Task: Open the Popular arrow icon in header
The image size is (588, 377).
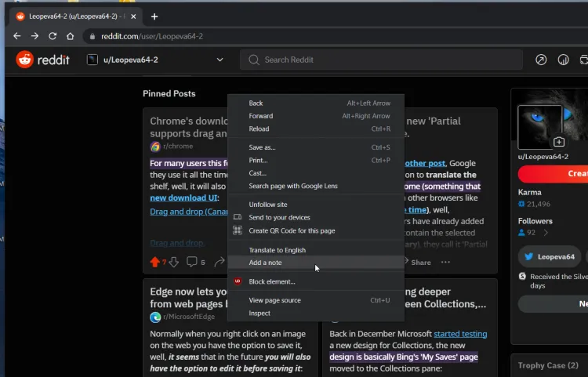Action: (x=541, y=60)
